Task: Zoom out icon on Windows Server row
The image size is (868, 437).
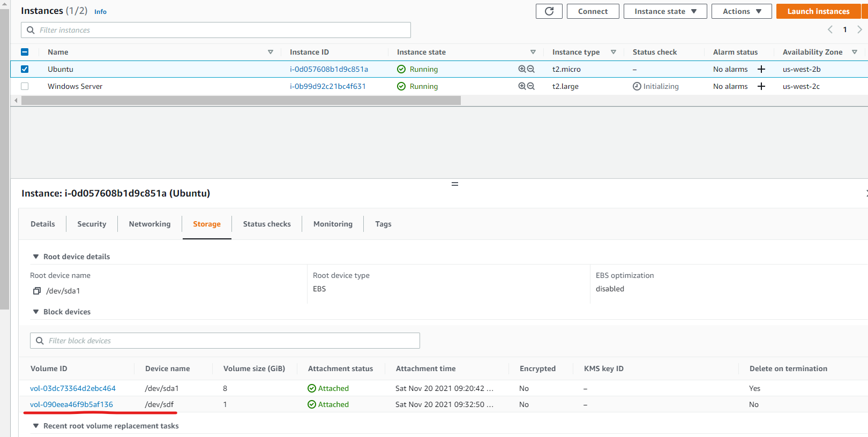Action: [x=531, y=86]
